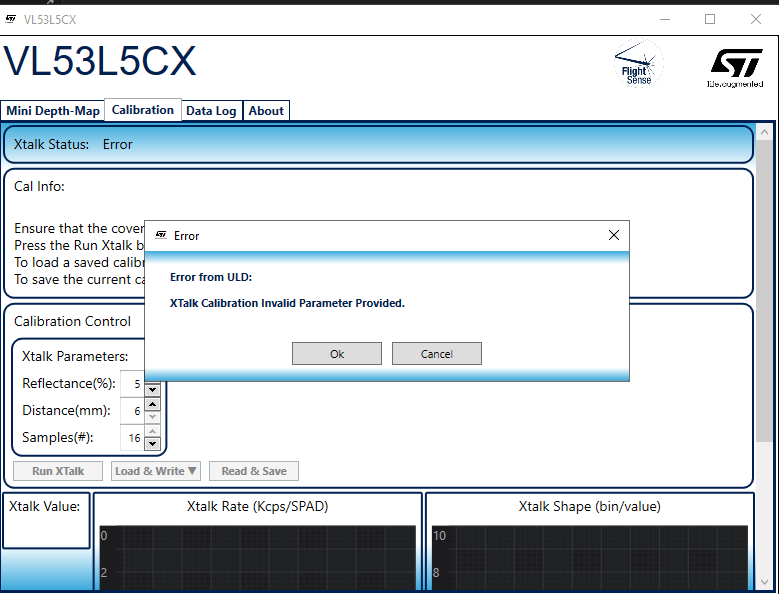
Task: Click the Xtalk Status: Error banner text
Action: point(73,145)
